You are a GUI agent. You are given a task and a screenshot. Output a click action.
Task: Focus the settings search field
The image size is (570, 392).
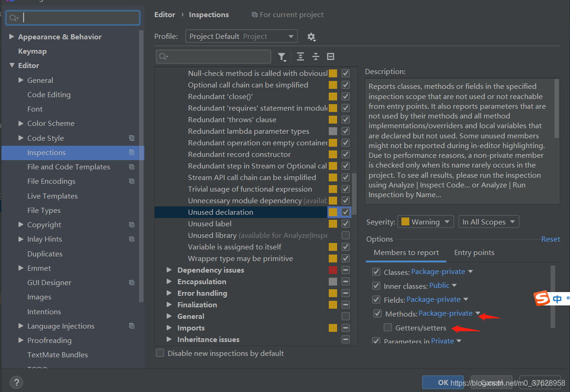pos(73,18)
